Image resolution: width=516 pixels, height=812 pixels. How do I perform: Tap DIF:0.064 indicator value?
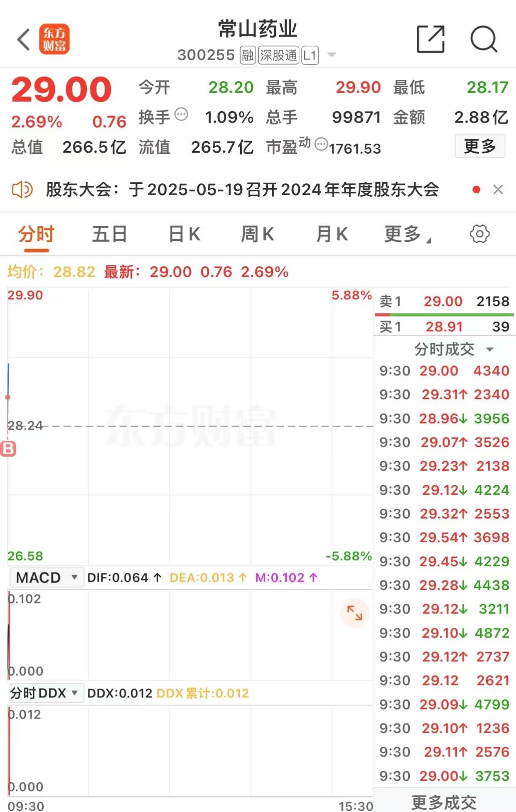[124, 577]
